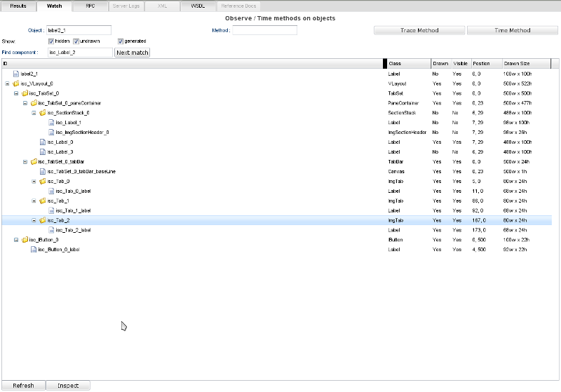
Task: Collapse the isc_TabSet_0_tabBar tree node
Action: click(24, 161)
